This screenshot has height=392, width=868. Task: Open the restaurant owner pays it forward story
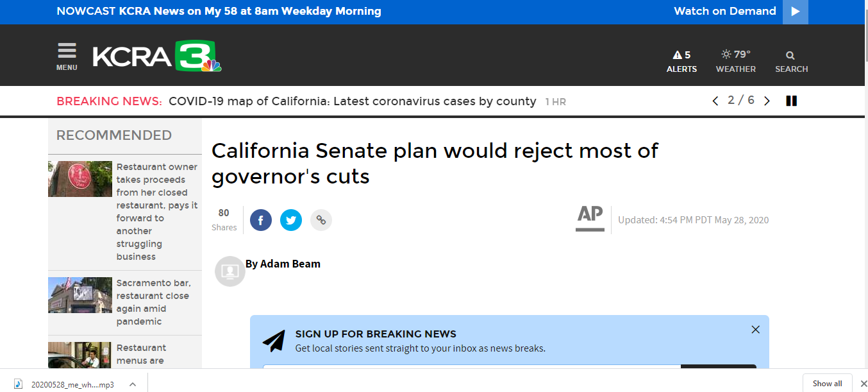[156, 211]
